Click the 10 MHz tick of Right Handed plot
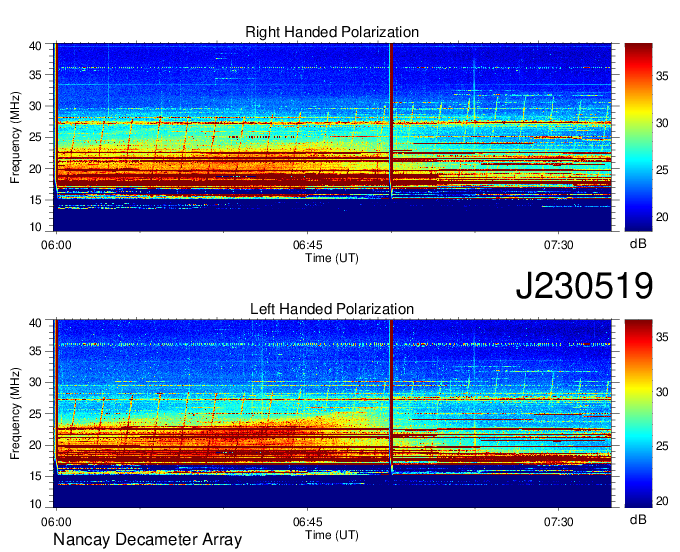 pos(35,227)
